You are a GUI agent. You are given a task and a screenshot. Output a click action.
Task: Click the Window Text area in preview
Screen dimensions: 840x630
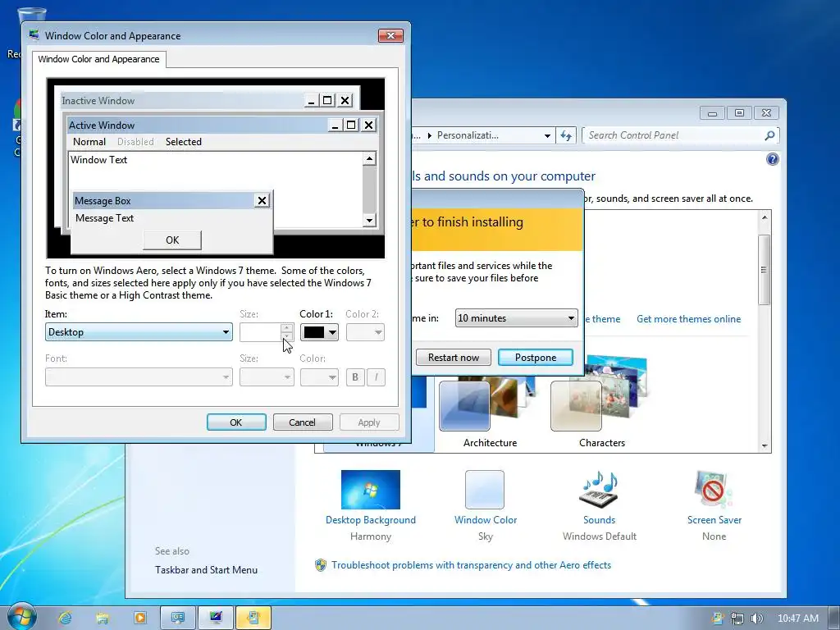coord(216,189)
